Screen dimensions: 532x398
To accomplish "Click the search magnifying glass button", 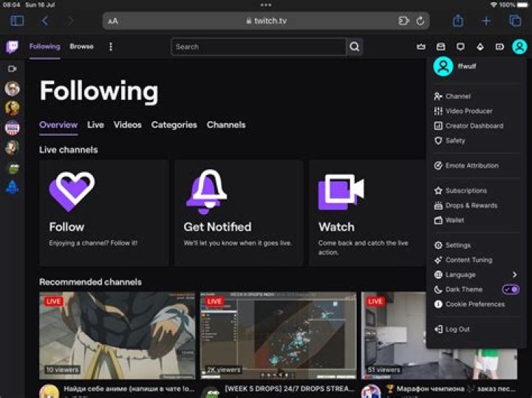I will [355, 47].
